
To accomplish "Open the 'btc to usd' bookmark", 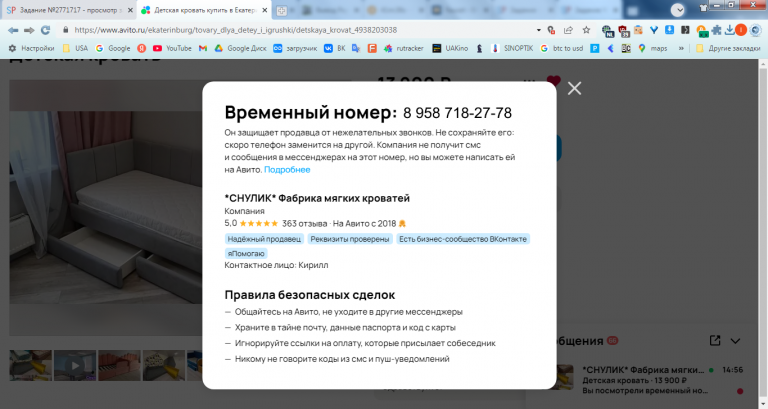I will [x=562, y=48].
